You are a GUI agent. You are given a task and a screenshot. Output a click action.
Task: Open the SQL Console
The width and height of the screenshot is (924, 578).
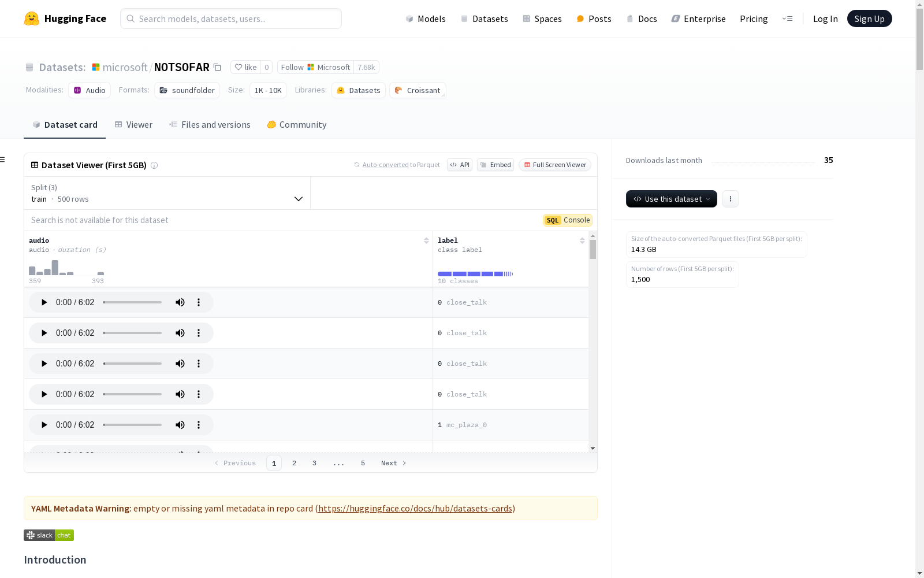(x=568, y=220)
